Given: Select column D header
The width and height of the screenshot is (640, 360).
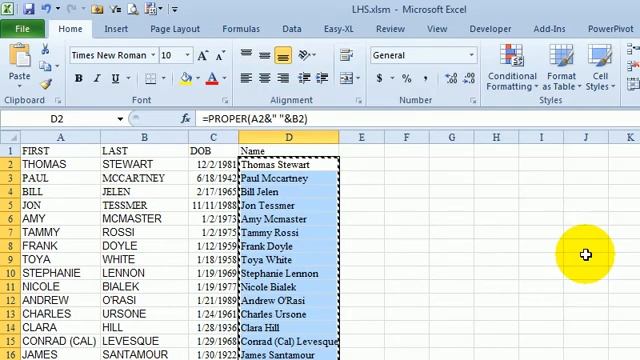Looking at the screenshot, I should click(x=289, y=137).
